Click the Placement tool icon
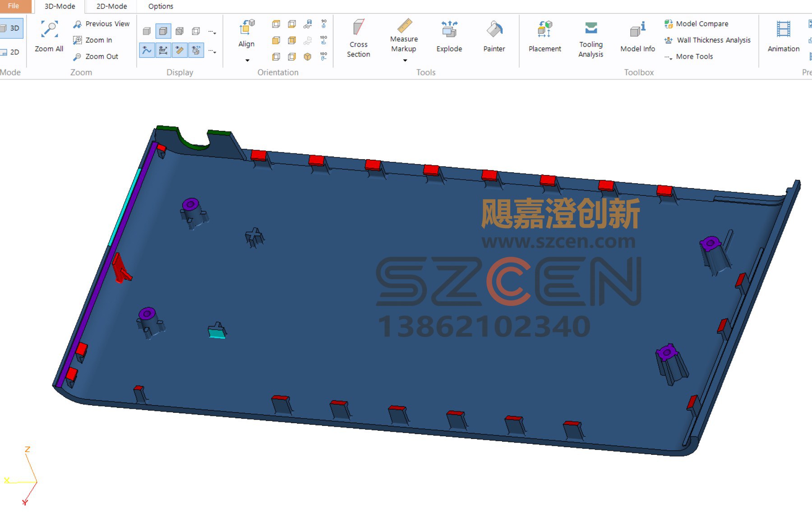This screenshot has width=812, height=512. 544,28
